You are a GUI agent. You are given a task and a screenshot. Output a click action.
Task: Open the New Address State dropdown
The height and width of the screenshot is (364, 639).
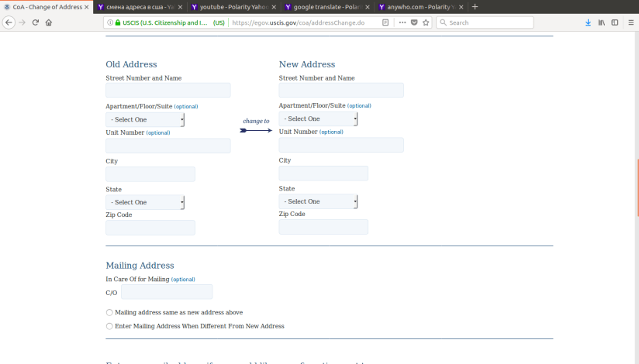click(x=318, y=201)
